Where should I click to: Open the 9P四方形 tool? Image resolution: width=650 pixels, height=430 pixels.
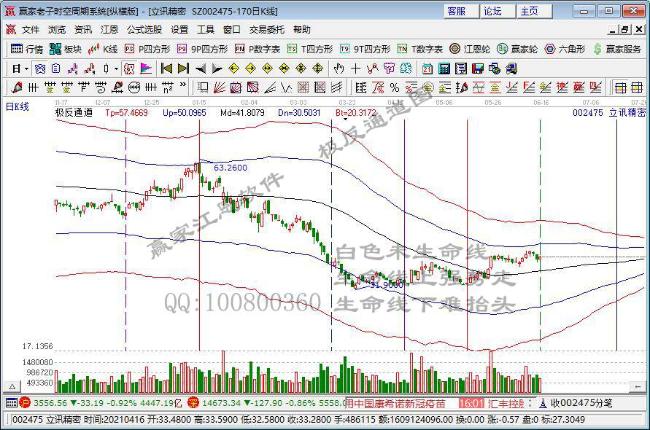pos(202,49)
